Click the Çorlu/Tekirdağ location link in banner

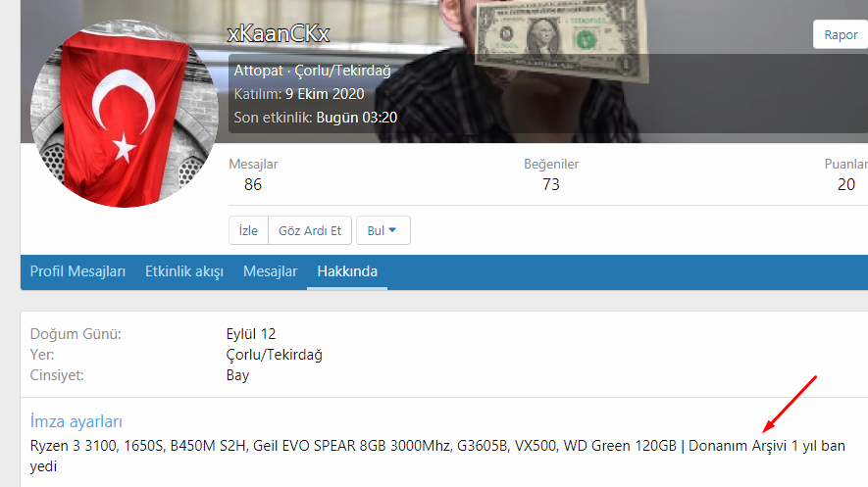pos(342,71)
